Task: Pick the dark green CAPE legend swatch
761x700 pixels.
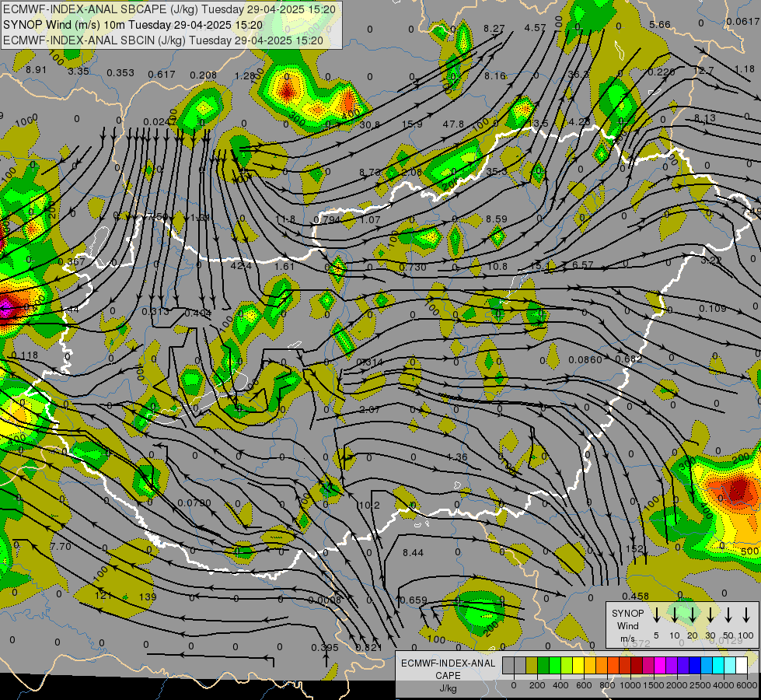Action: pos(543,666)
